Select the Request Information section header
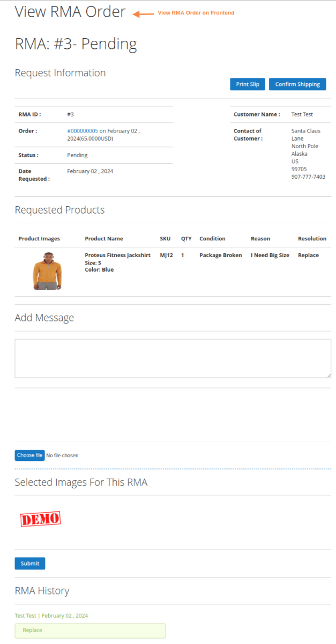Viewport: 336px width, 644px height. (x=60, y=73)
